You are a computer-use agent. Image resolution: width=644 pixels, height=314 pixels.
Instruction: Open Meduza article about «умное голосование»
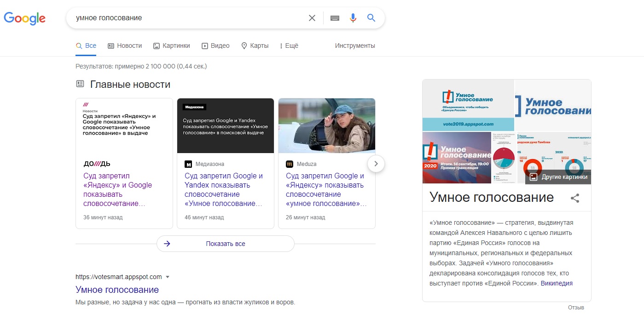[326, 189]
